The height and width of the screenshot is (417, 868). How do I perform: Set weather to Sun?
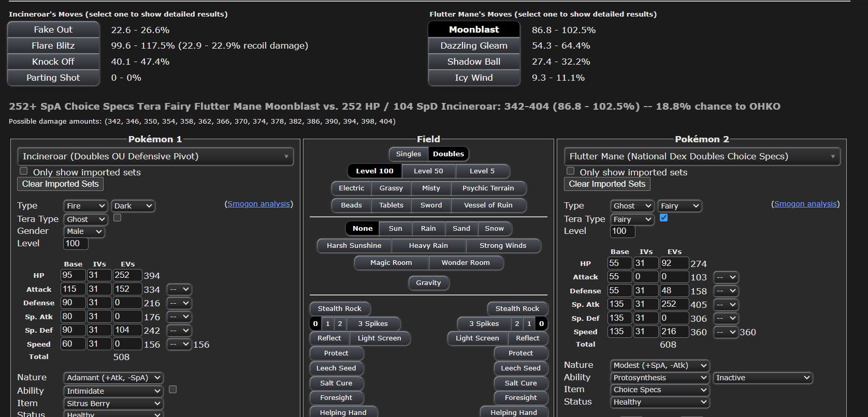[396, 228]
